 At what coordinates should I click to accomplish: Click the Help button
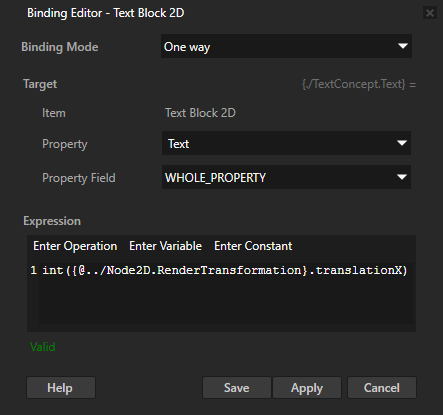click(61, 388)
